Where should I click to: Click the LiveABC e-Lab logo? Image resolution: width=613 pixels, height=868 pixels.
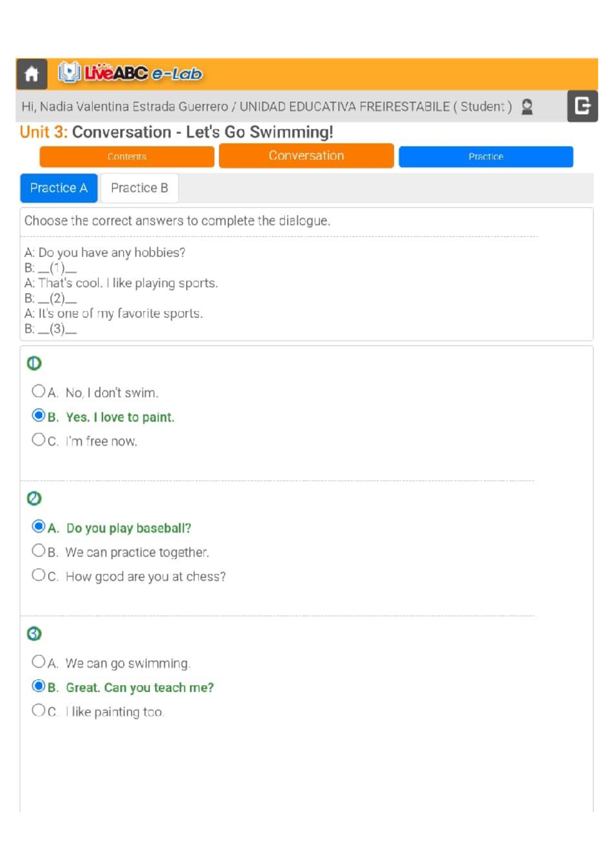(x=130, y=73)
